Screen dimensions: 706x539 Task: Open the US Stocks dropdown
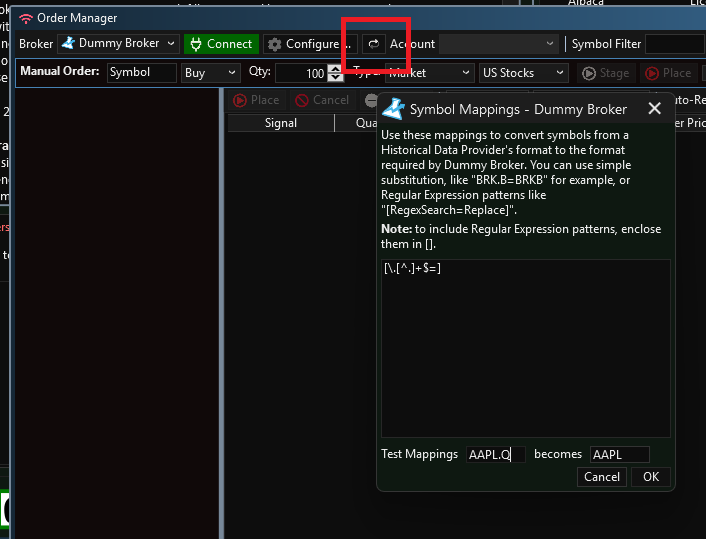point(523,73)
